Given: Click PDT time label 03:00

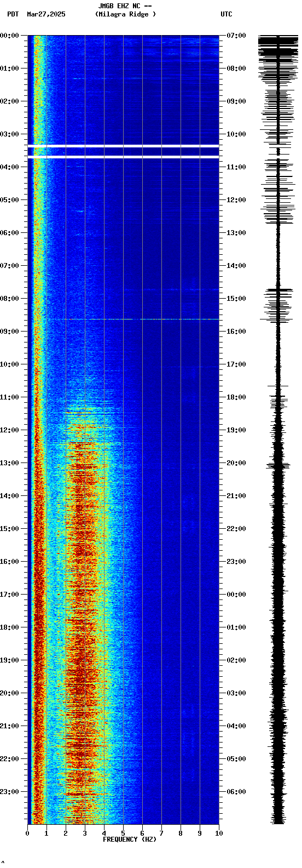Looking at the screenshot, I should click(x=9, y=134).
